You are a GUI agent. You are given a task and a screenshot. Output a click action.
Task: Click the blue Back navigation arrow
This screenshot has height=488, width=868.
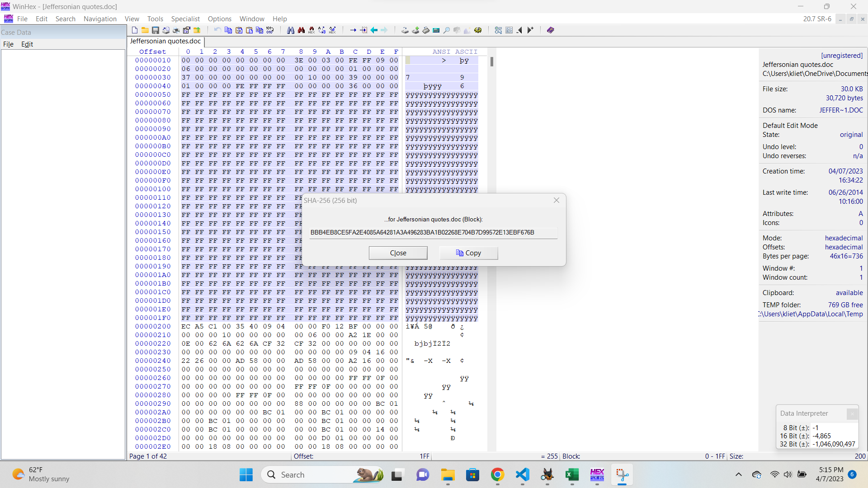[x=374, y=30]
